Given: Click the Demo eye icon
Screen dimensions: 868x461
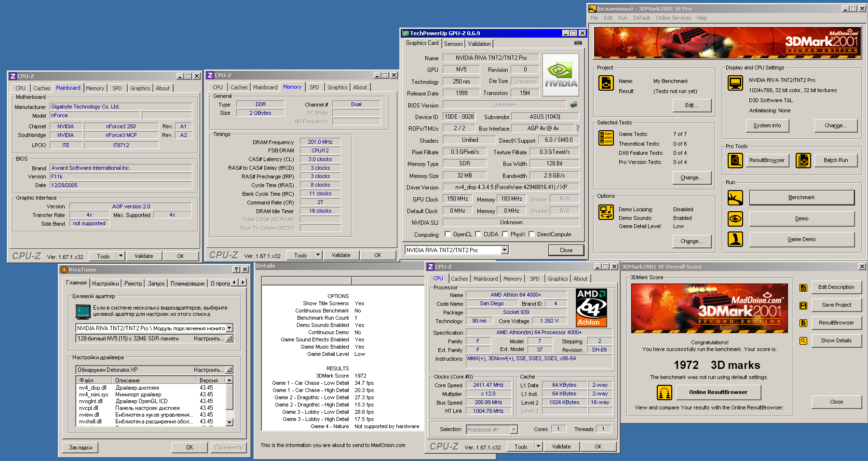Looking at the screenshot, I should 735,219.
